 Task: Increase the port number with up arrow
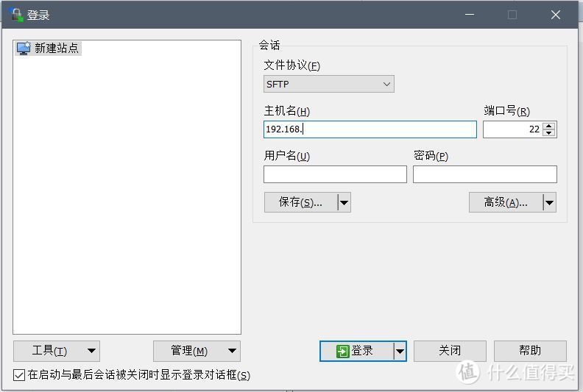550,126
